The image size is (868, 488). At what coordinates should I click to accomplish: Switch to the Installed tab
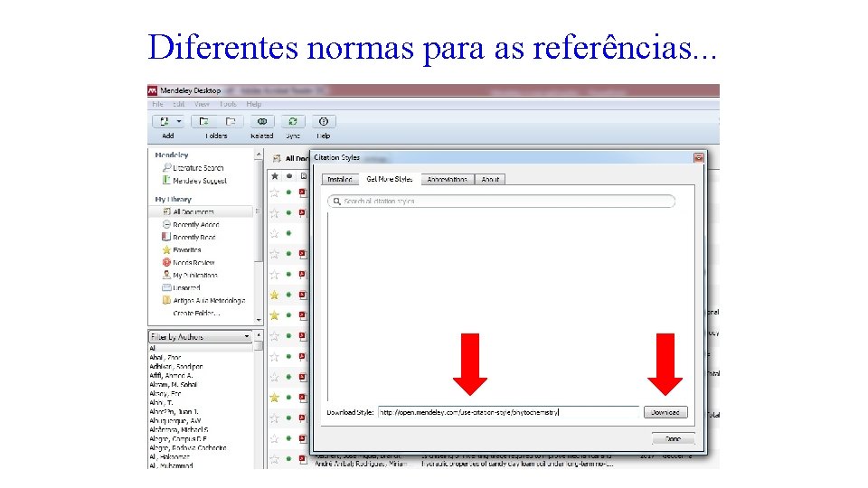pos(339,179)
